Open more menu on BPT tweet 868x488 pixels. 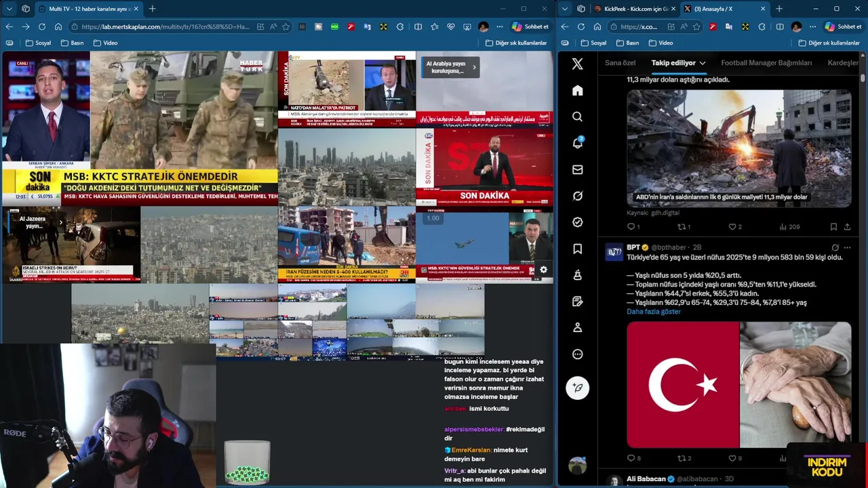[847, 247]
